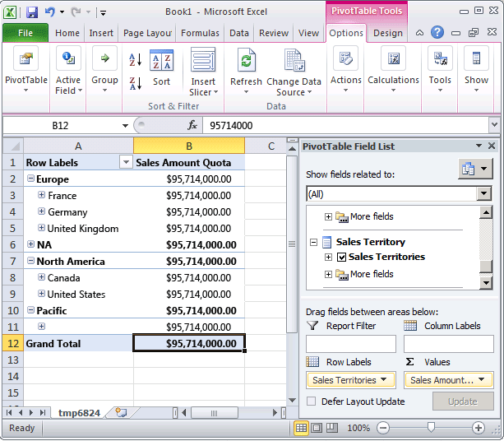This screenshot has width=504, height=441.
Task: Click the zoom slider handle
Action: click(x=430, y=428)
